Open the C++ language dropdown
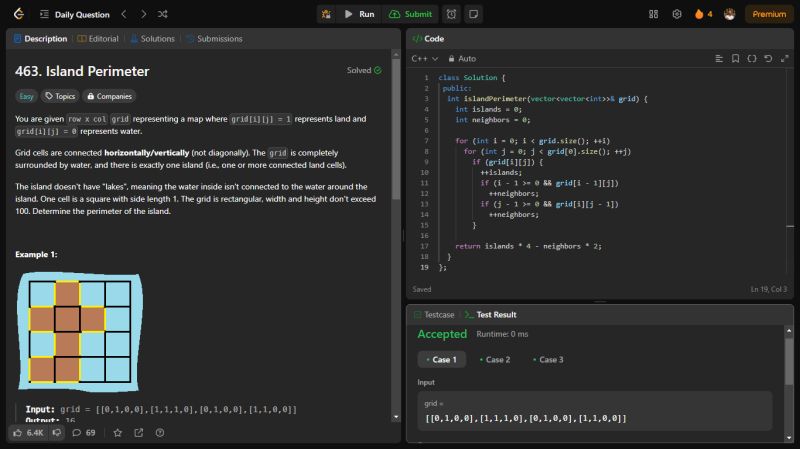The width and height of the screenshot is (800, 449). coord(426,58)
